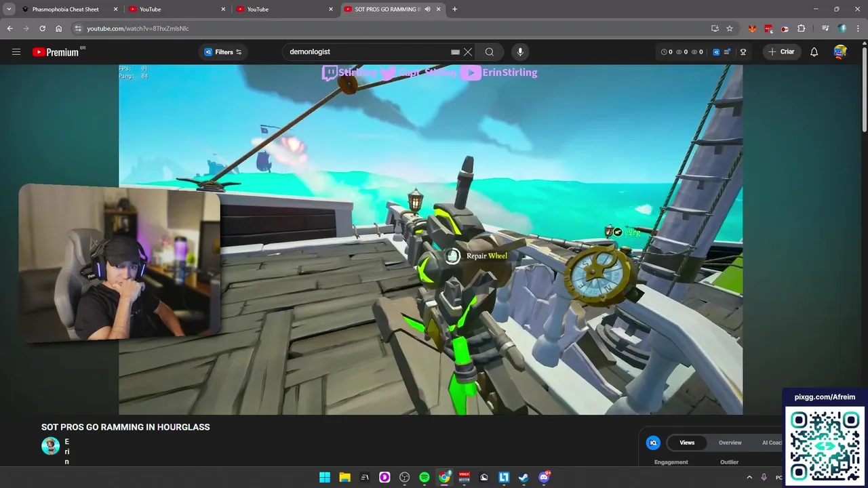Image resolution: width=868 pixels, height=488 pixels.
Task: Click install app icon in address bar
Action: (x=715, y=28)
